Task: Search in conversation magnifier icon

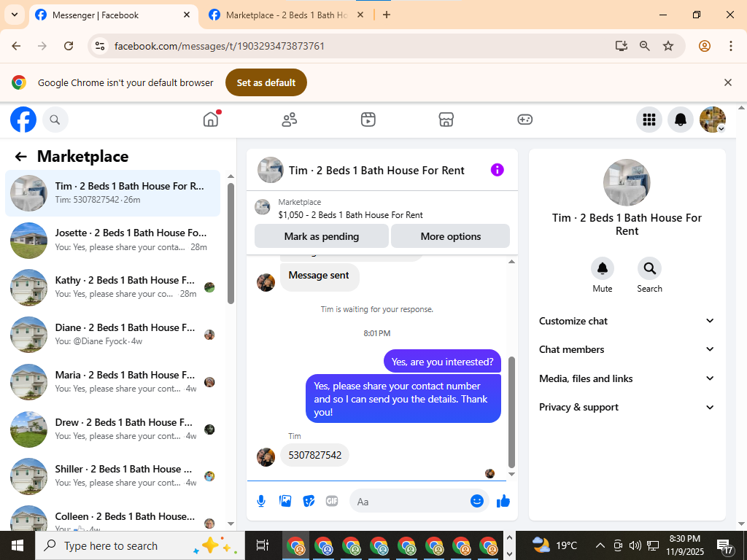Action: click(649, 268)
